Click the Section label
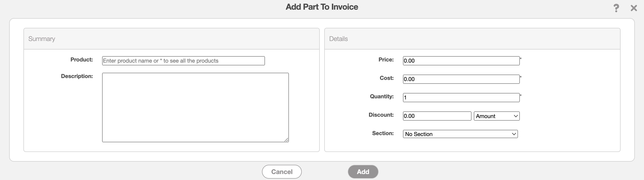The image size is (644, 180). click(x=383, y=133)
